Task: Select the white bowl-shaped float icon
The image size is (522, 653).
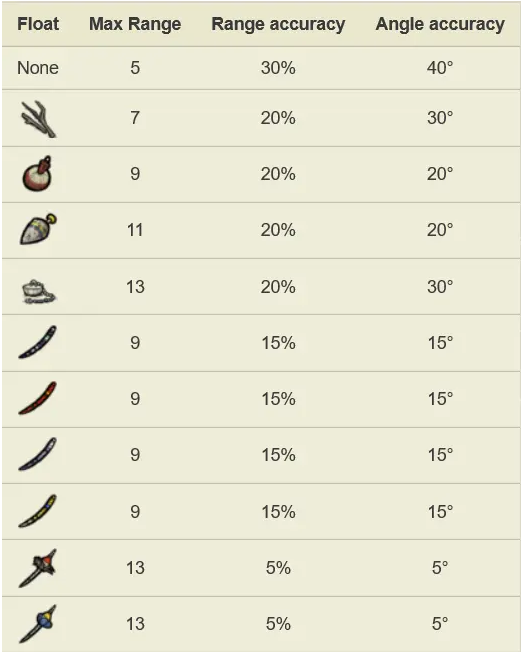Action: tap(38, 292)
